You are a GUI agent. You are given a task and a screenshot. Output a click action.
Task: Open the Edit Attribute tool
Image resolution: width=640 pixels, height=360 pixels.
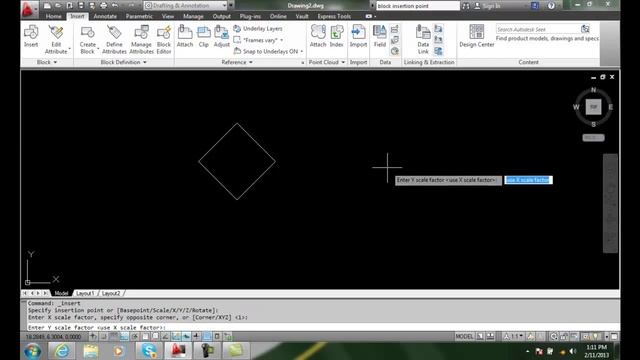click(56, 40)
